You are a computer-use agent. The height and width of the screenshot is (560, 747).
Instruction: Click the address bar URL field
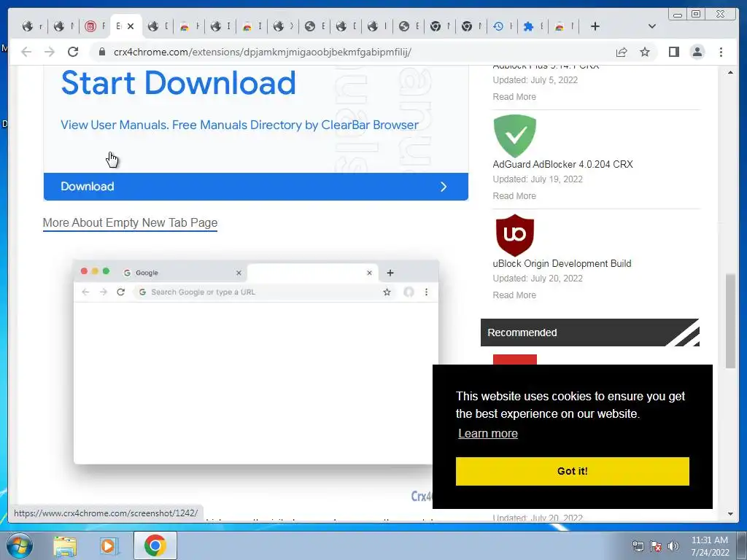[262, 52]
